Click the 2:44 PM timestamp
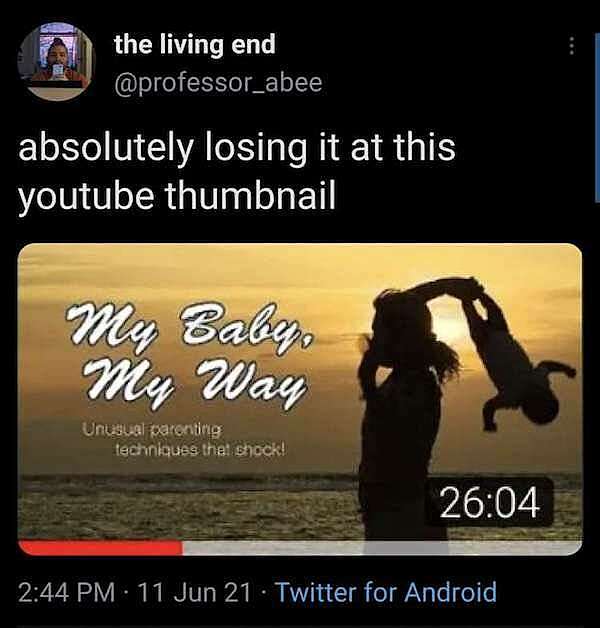600x628 pixels. tap(66, 592)
